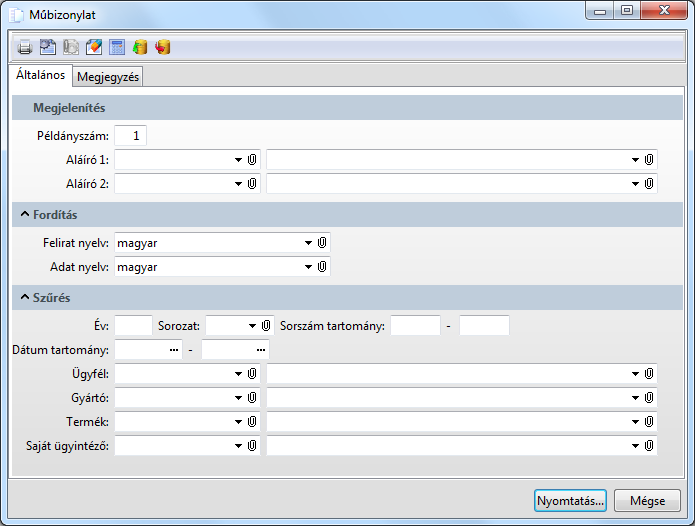
Task: Open the Saját ügyintéző name dropdown arrow
Action: click(x=636, y=446)
